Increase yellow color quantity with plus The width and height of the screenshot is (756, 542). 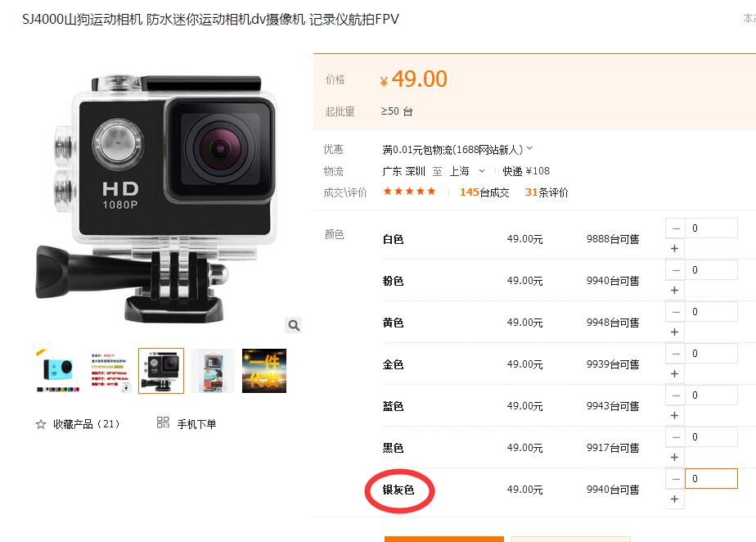(x=674, y=332)
